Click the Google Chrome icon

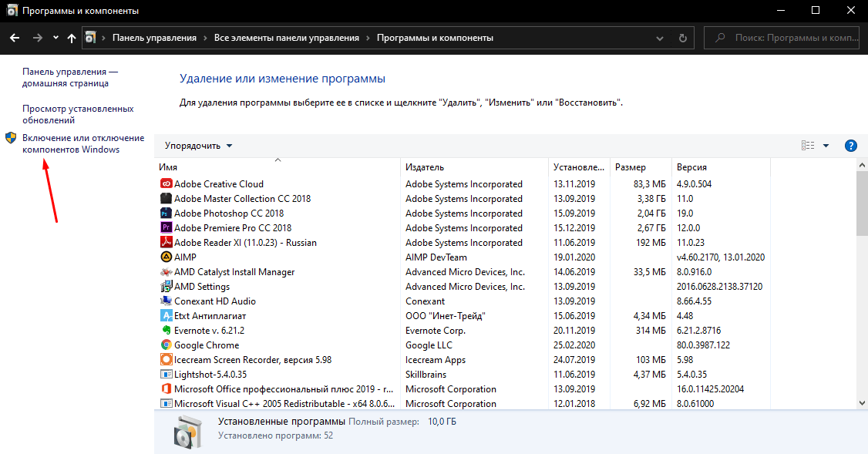coord(166,345)
